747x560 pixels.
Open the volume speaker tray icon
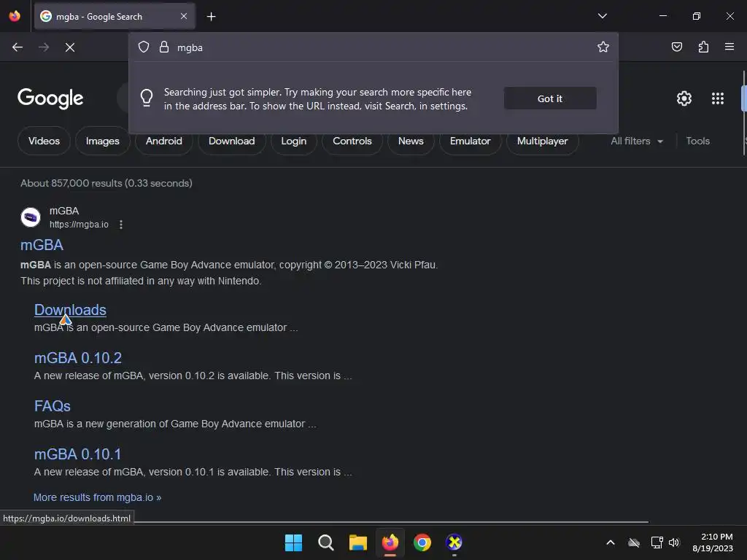click(x=673, y=542)
